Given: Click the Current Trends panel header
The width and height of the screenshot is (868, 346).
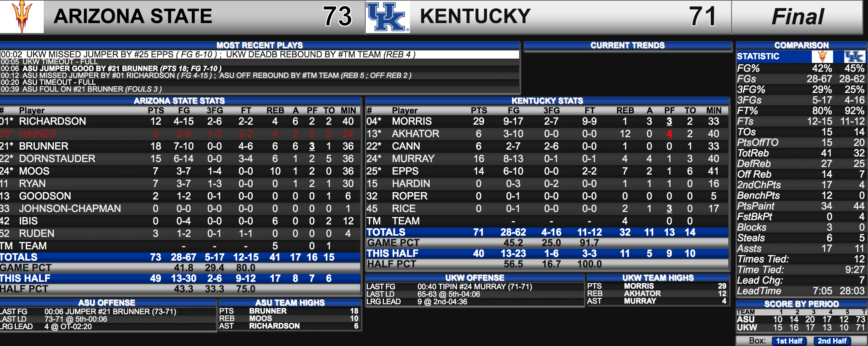Looking at the screenshot, I should tap(627, 46).
